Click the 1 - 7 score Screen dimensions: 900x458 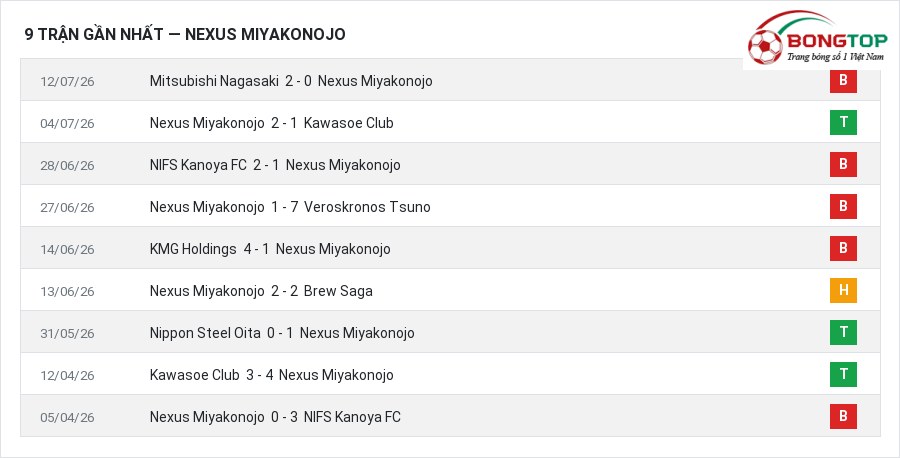[x=285, y=207]
